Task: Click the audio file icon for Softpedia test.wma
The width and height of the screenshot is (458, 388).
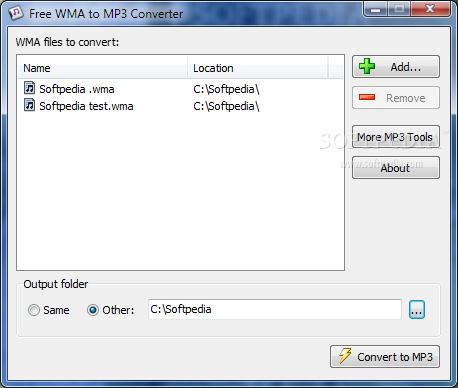Action: coord(30,105)
